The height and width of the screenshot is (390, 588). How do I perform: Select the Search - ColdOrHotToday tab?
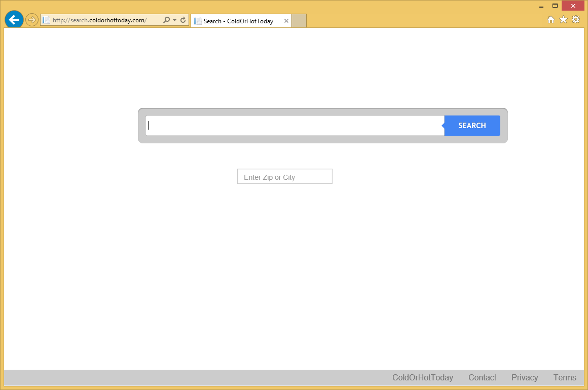pos(238,21)
